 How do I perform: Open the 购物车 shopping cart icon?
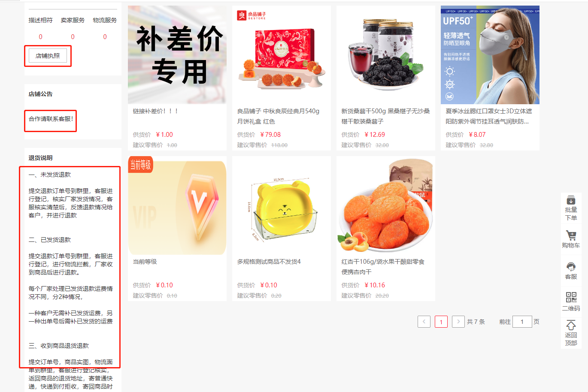coord(571,235)
